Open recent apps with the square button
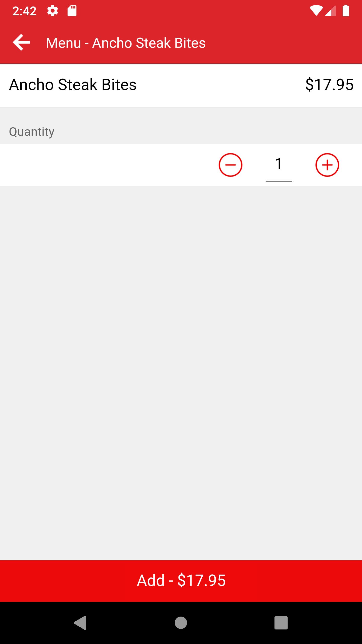This screenshot has height=644, width=362. point(281,623)
